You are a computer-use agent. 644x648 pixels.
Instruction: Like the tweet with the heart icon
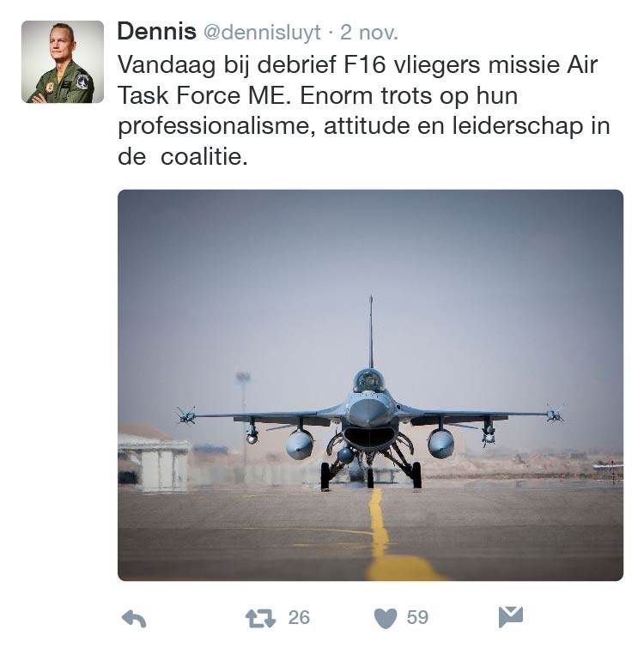387,618
